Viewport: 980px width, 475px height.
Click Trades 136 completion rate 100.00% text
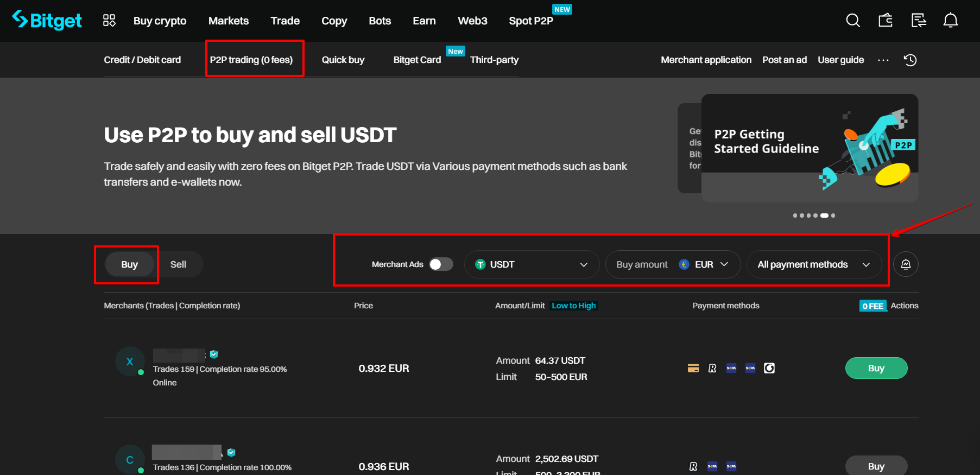(x=222, y=467)
